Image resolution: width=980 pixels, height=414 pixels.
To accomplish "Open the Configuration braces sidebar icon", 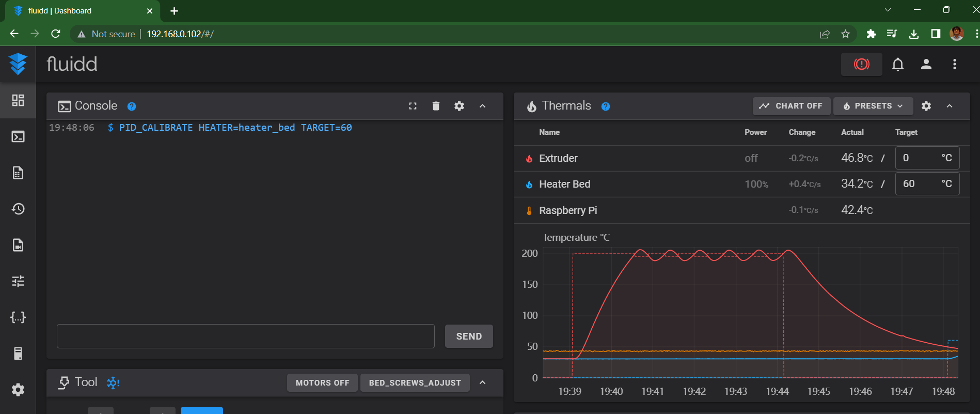I will 18,317.
